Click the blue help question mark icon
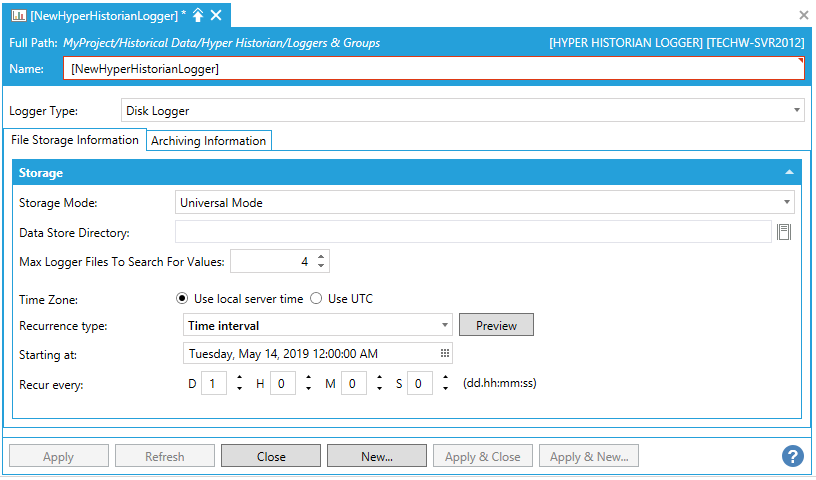This screenshot has height=480, width=816. [792, 456]
